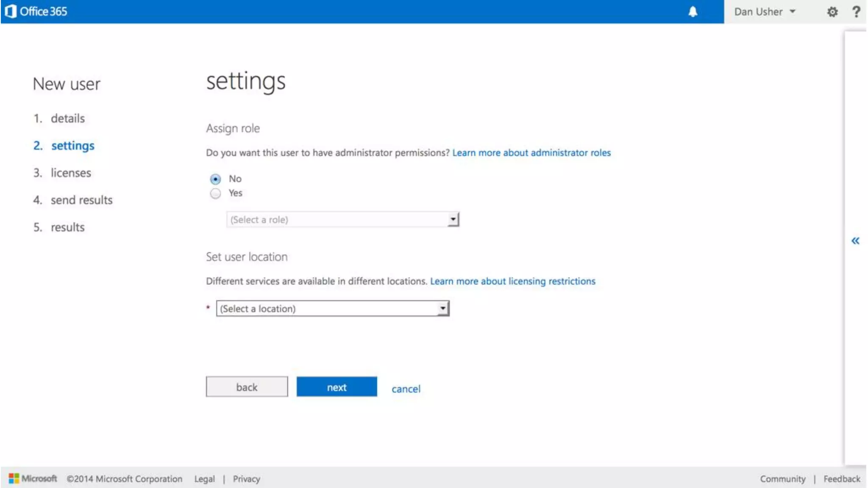Open the Select a location dropdown

tap(332, 308)
